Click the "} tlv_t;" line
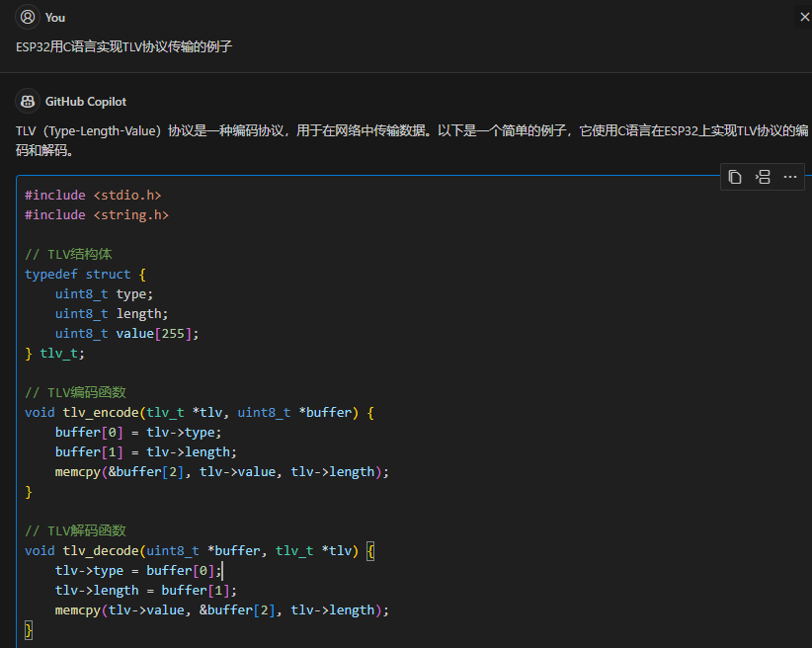The width and height of the screenshot is (812, 648). tap(55, 354)
